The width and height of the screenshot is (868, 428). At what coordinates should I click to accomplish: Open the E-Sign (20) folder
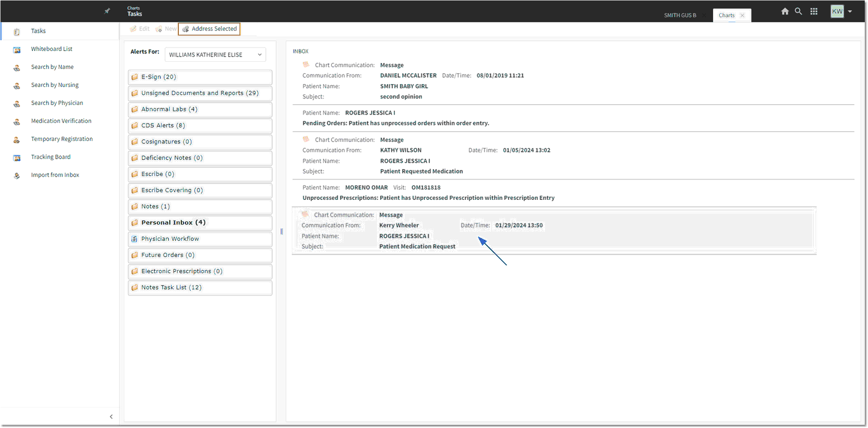200,77
